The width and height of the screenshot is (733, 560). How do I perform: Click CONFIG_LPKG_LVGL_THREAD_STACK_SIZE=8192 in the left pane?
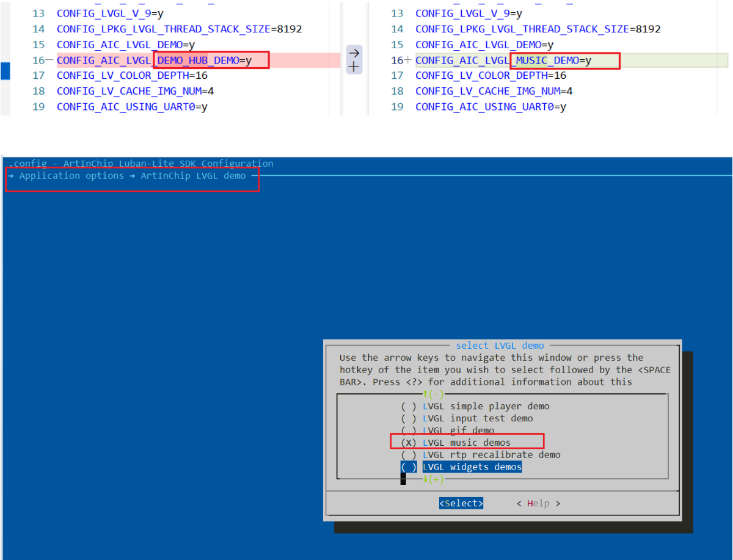[x=180, y=29]
